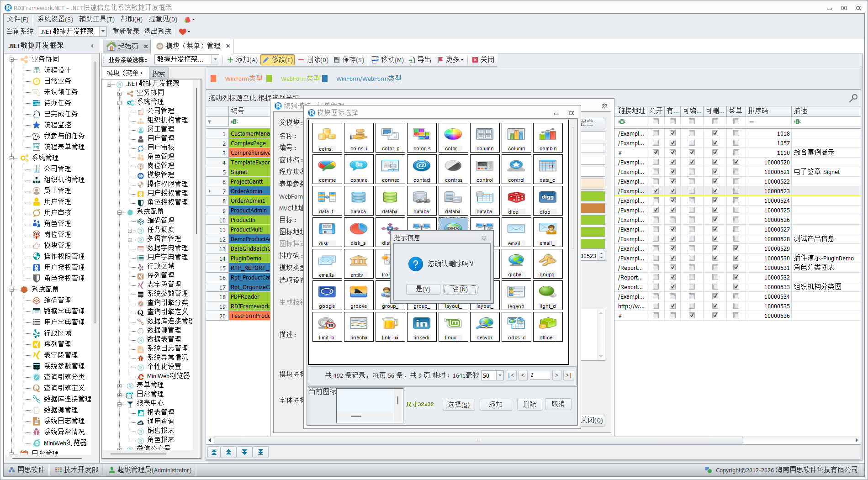
Task: Click the search magnifier icon
Action: (852, 98)
